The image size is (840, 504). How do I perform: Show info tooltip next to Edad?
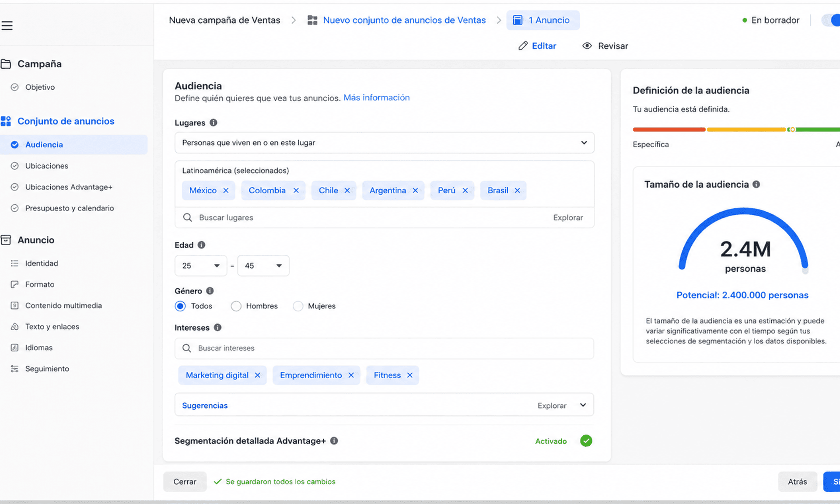(x=201, y=245)
